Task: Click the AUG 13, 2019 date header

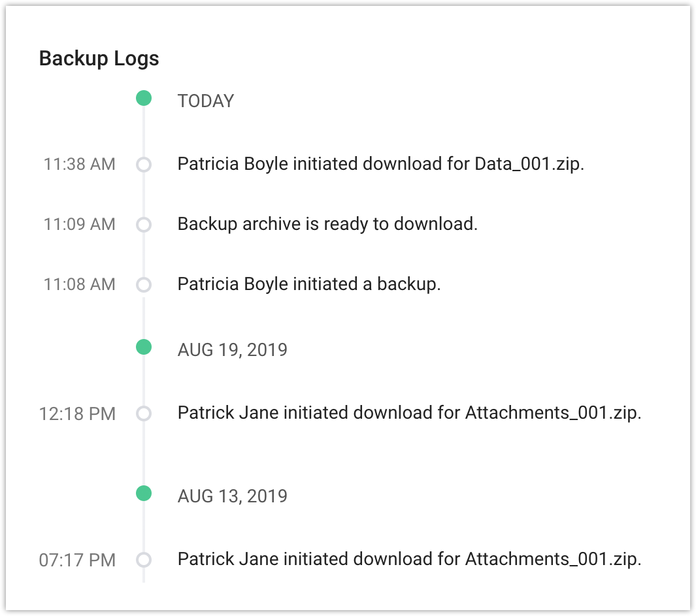Action: [x=233, y=496]
